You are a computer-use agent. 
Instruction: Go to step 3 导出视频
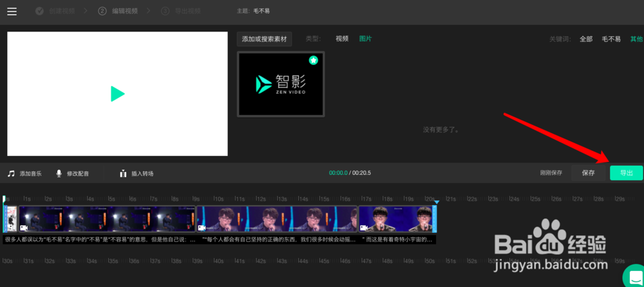coord(181,11)
